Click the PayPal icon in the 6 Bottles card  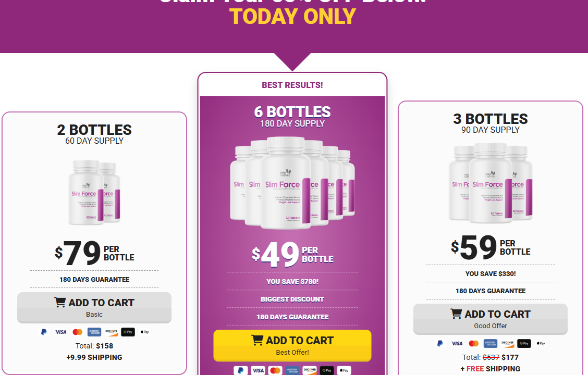click(240, 370)
